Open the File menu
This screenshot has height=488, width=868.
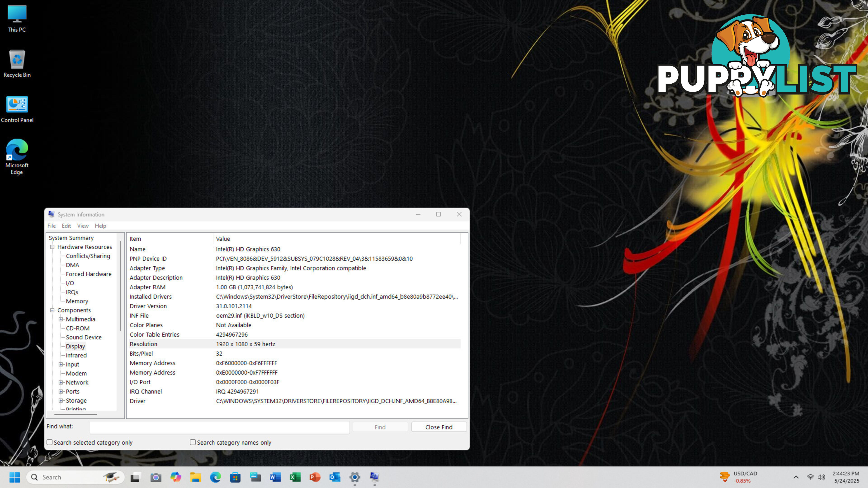tap(52, 226)
